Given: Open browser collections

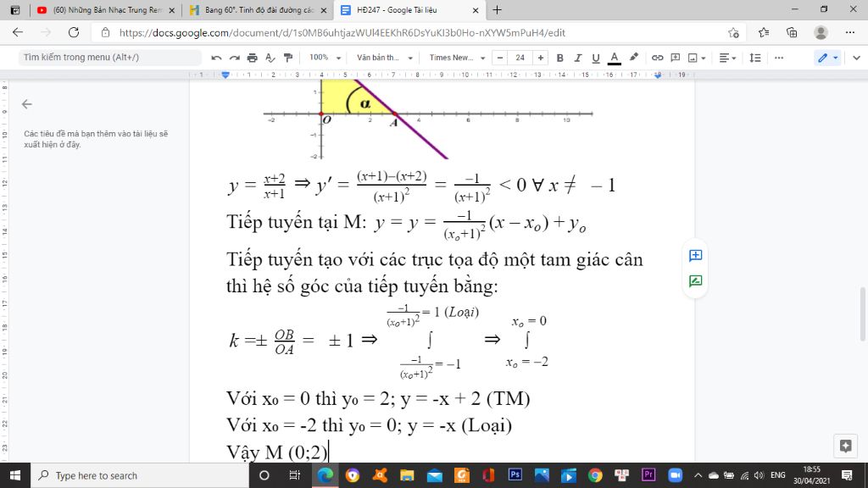Looking at the screenshot, I should point(792,33).
